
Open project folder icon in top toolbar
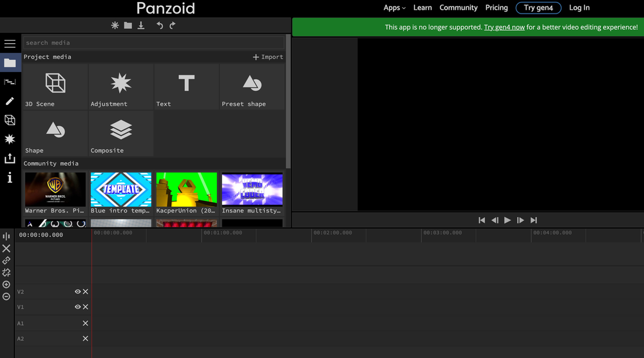tap(128, 26)
